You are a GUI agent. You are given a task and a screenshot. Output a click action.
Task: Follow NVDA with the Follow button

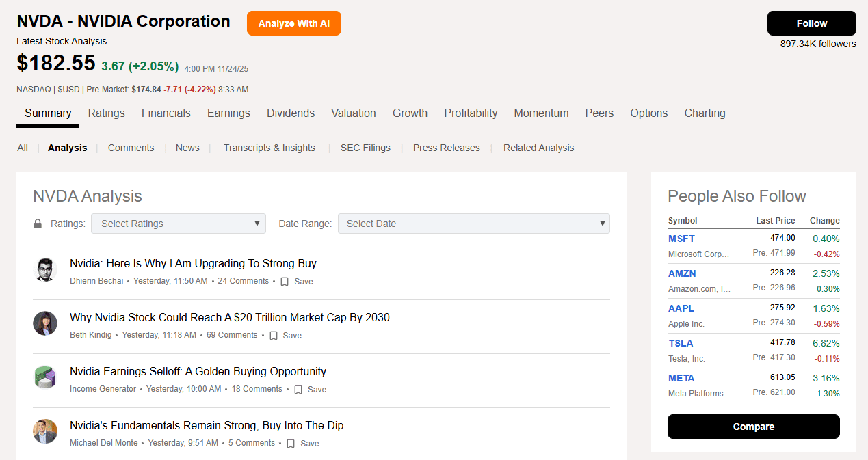coord(811,23)
